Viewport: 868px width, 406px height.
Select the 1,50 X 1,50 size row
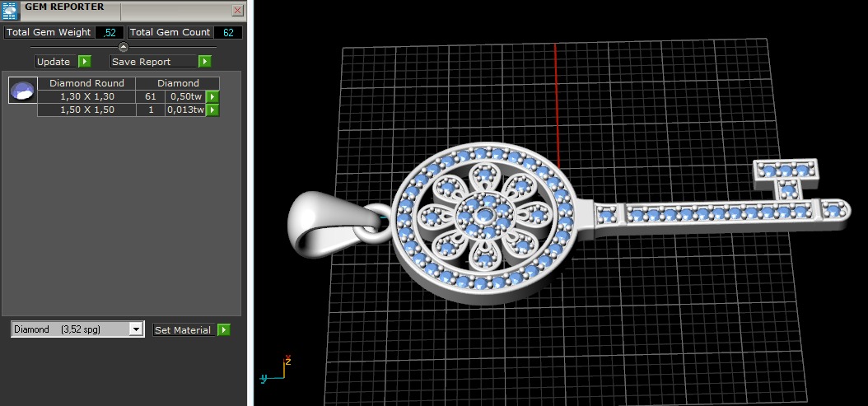(87, 110)
